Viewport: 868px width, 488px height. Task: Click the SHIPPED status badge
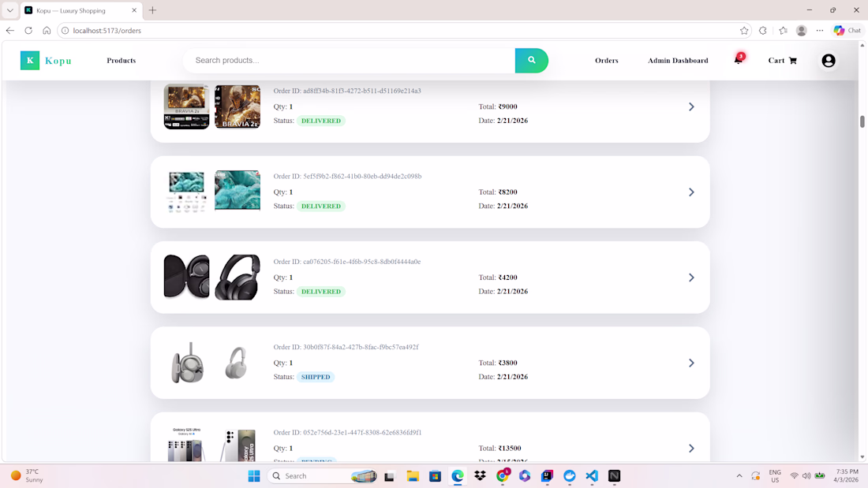(316, 377)
